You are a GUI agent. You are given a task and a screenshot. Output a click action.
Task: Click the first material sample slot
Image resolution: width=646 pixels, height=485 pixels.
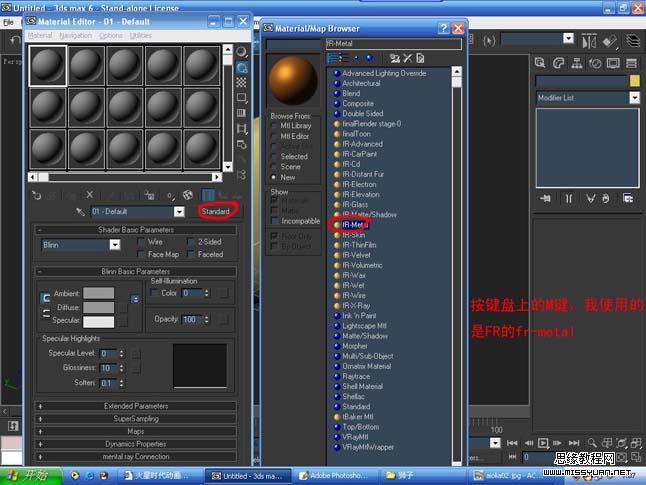(x=48, y=66)
